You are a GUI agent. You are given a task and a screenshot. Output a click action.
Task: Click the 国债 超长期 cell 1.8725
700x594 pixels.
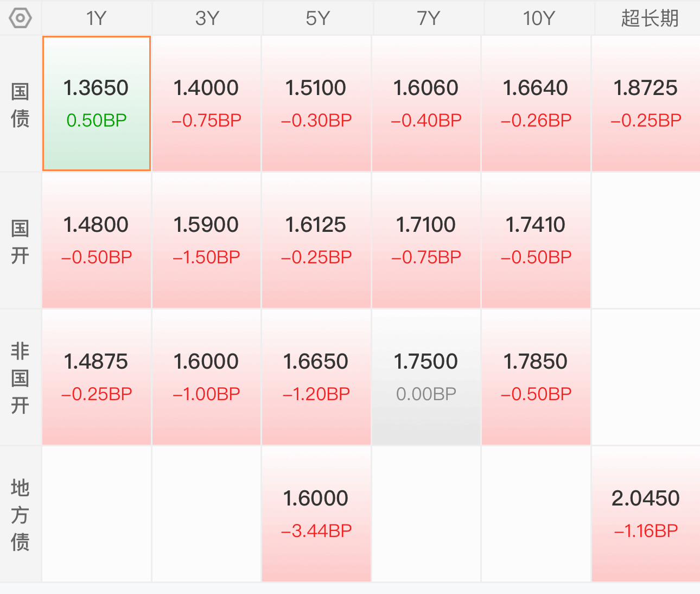646,104
